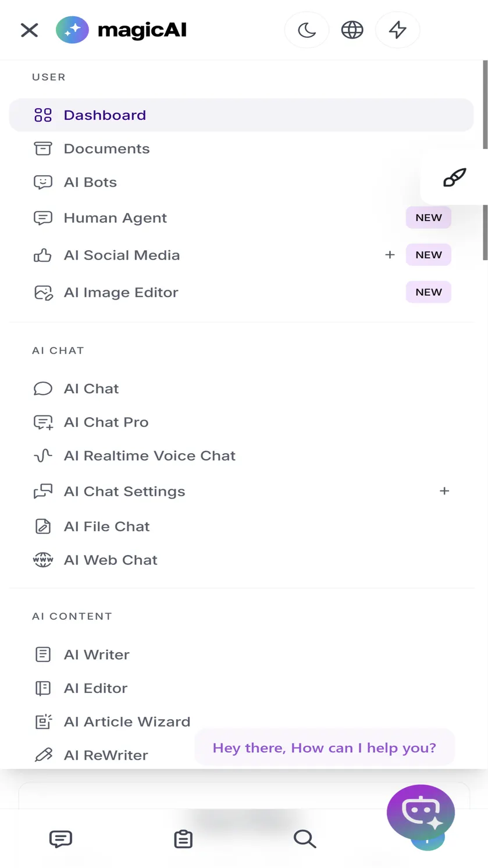This screenshot has height=868, width=488.
Task: Click the search icon in bottom bar
Action: (305, 839)
